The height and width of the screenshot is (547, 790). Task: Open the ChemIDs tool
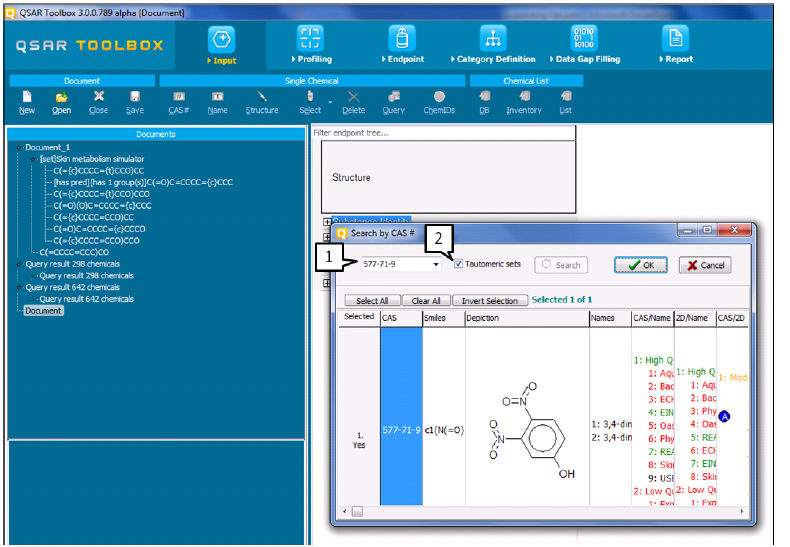point(439,102)
